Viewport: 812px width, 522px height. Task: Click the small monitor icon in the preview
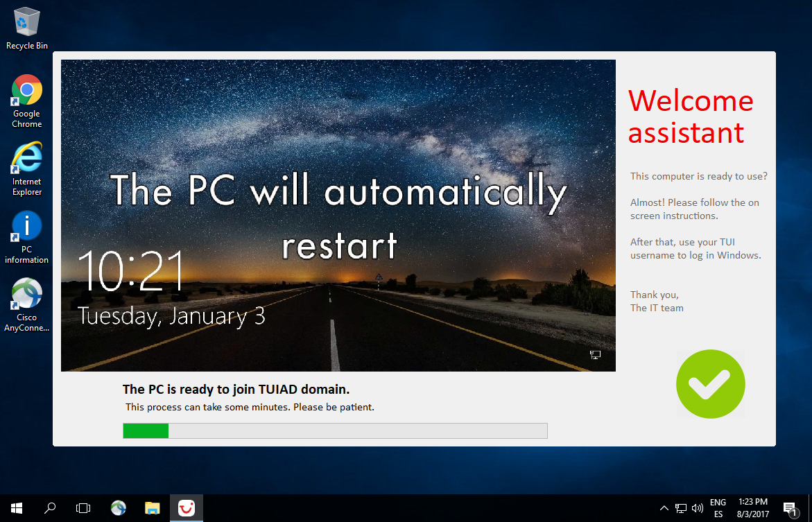(595, 355)
